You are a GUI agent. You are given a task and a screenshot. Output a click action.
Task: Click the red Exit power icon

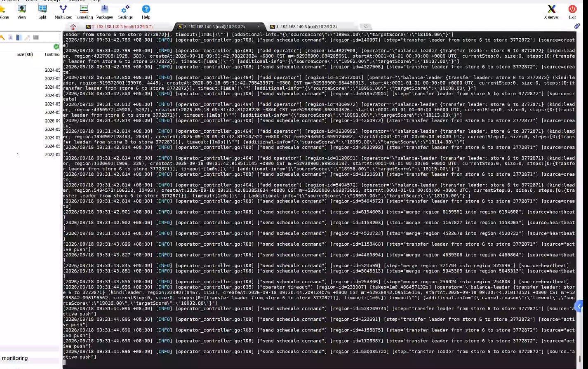pyautogui.click(x=572, y=12)
